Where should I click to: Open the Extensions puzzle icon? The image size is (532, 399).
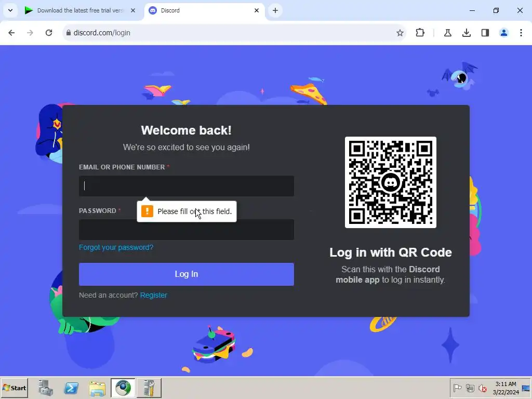pyautogui.click(x=420, y=33)
